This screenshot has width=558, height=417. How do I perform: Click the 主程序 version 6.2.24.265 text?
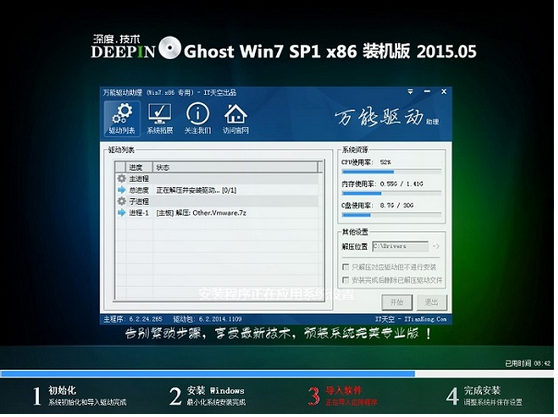pyautogui.click(x=133, y=319)
